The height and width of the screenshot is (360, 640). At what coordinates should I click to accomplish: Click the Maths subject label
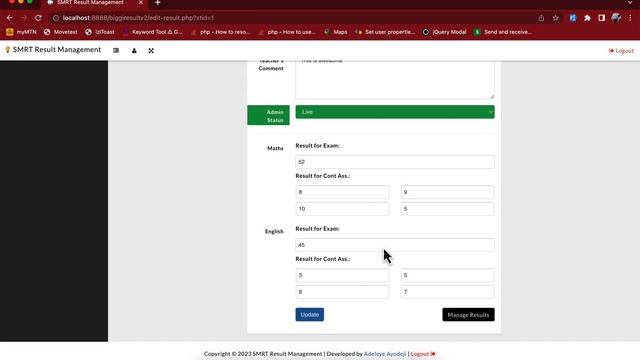pos(275,148)
